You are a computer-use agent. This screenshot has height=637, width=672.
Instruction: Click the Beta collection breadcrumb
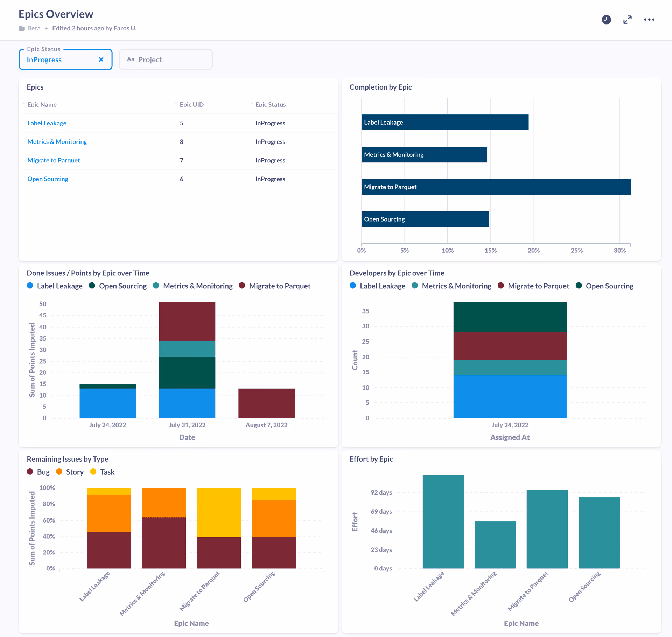[x=34, y=28]
